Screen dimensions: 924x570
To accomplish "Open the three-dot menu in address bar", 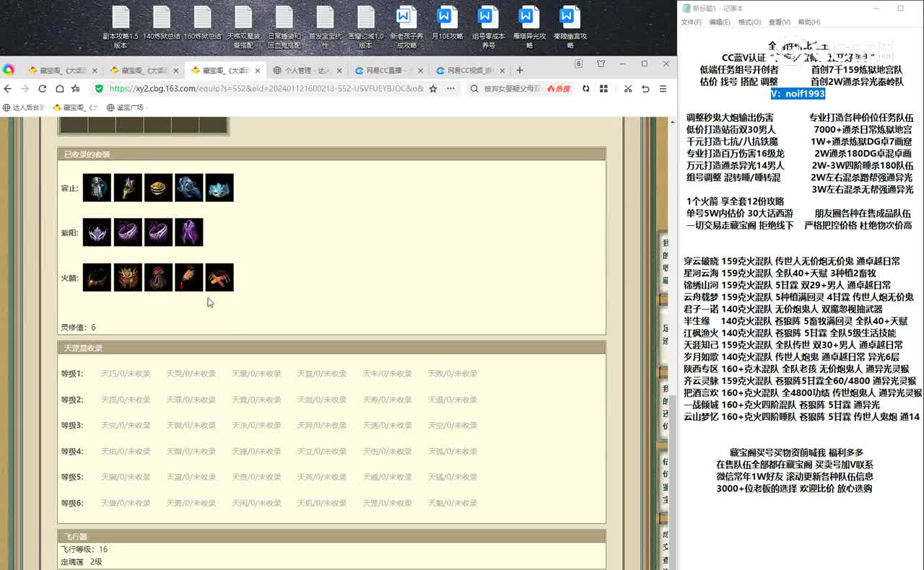I will [x=450, y=89].
